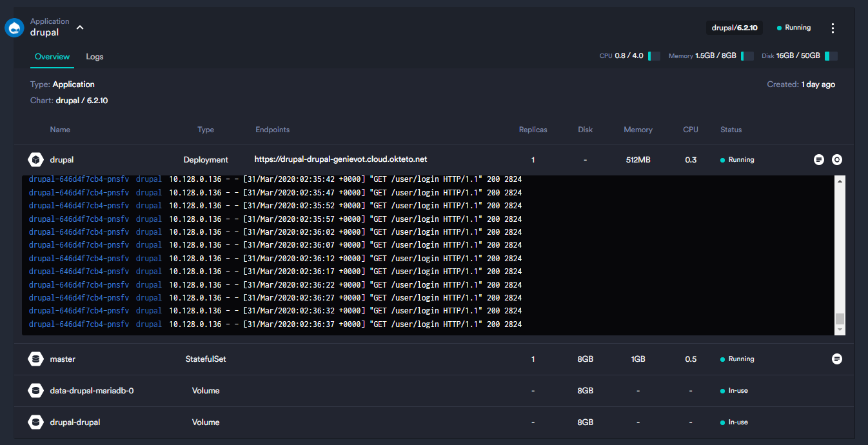
Task: Click the Chart drupal / 6.2.10 text
Action: coord(69,101)
